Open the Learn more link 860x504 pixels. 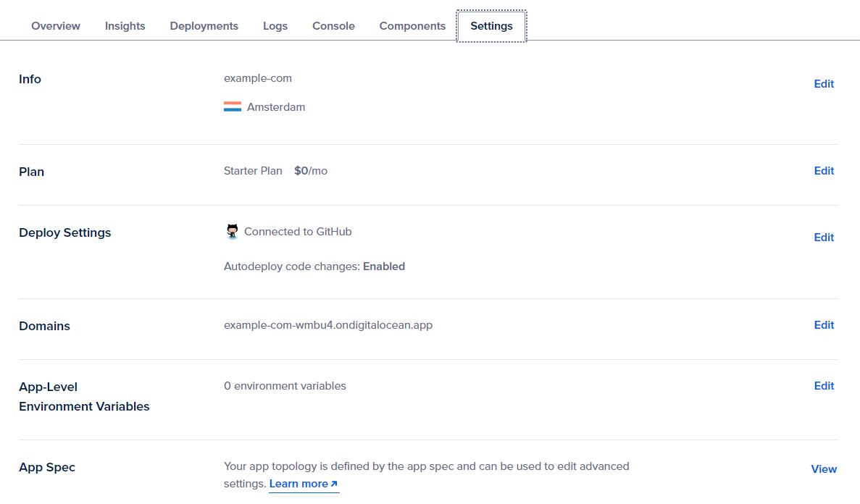(x=303, y=484)
